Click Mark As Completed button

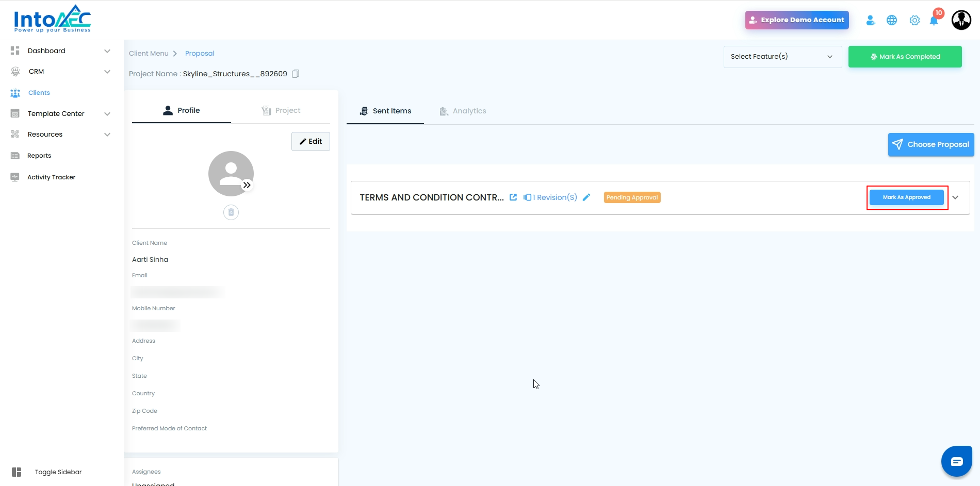(905, 57)
